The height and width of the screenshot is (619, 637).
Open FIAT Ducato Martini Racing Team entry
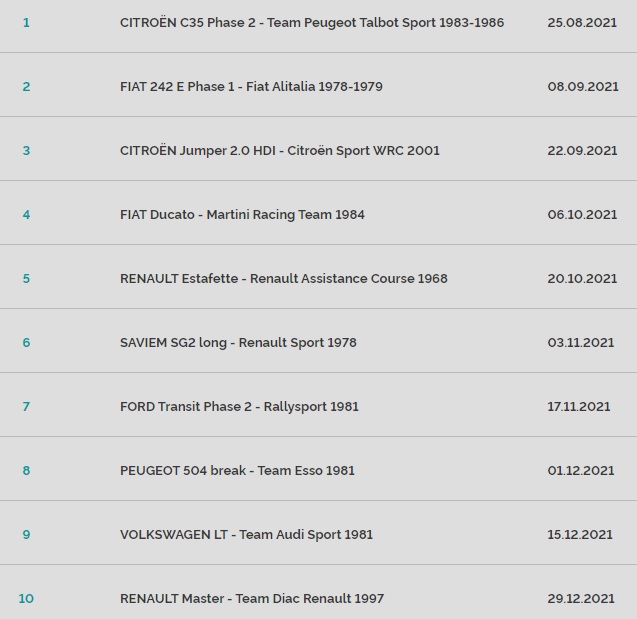pos(242,215)
